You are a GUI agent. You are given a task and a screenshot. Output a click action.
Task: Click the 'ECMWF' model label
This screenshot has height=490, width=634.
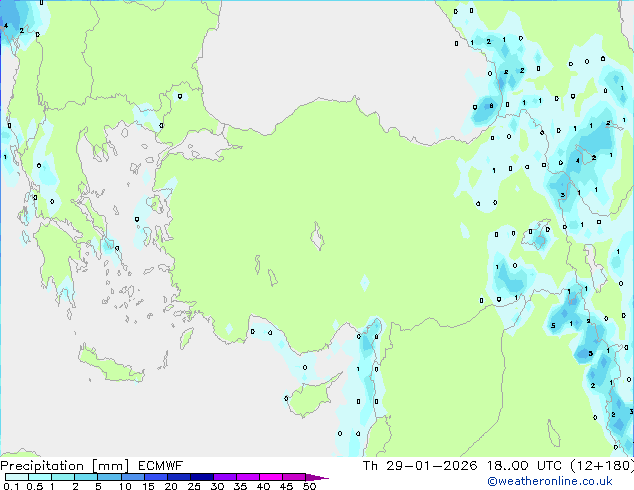(161, 466)
